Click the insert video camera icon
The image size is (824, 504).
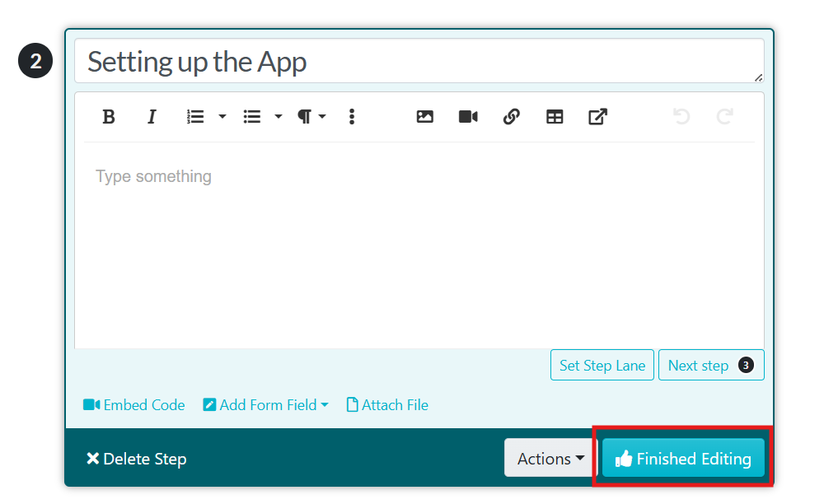pyautogui.click(x=468, y=117)
